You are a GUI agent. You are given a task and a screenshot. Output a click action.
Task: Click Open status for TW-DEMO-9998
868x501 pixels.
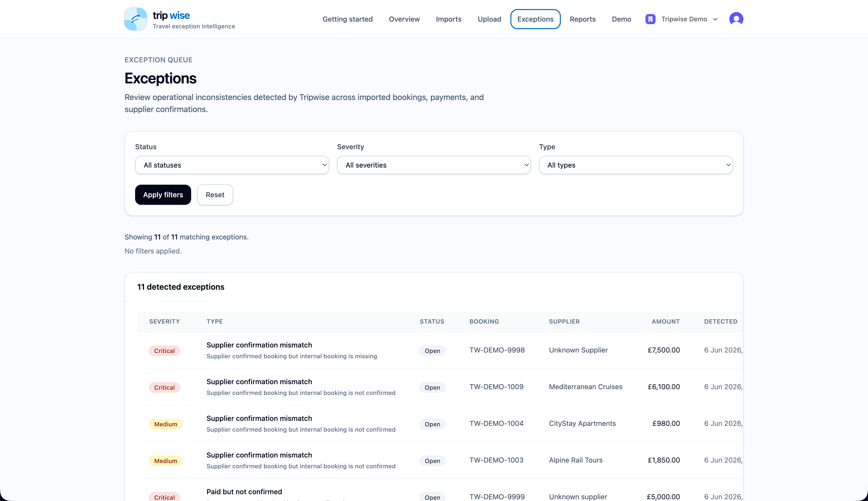pyautogui.click(x=432, y=351)
